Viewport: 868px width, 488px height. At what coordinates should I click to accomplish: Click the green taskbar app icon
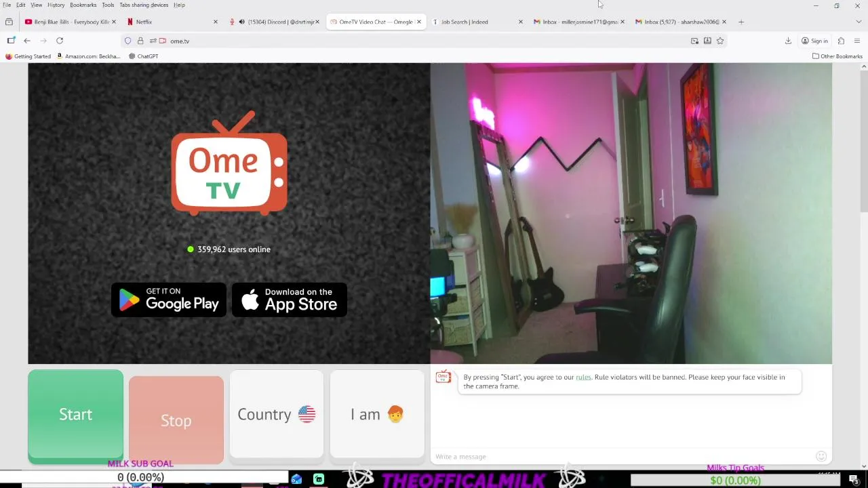coord(319,479)
